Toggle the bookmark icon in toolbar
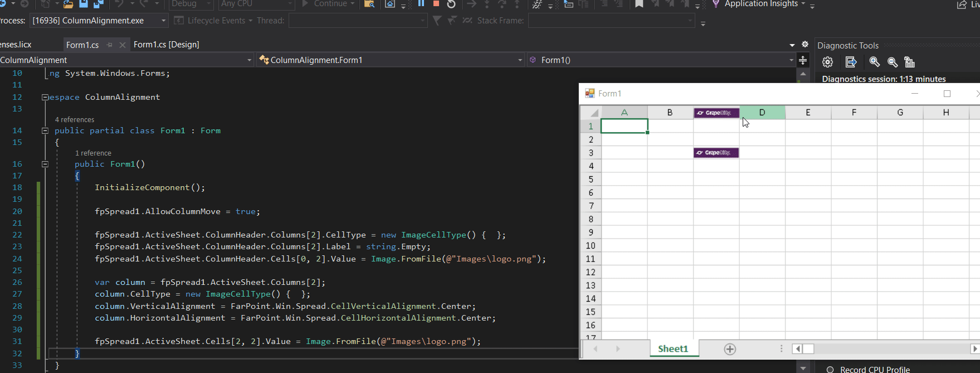 (639, 4)
